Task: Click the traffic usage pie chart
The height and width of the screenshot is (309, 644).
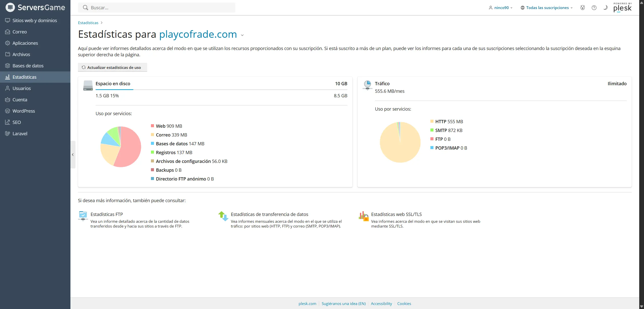Action: pos(400,142)
